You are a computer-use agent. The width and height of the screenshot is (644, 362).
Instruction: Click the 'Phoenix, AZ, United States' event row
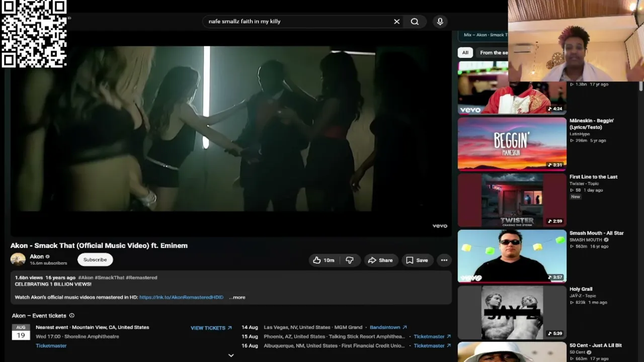click(x=346, y=336)
